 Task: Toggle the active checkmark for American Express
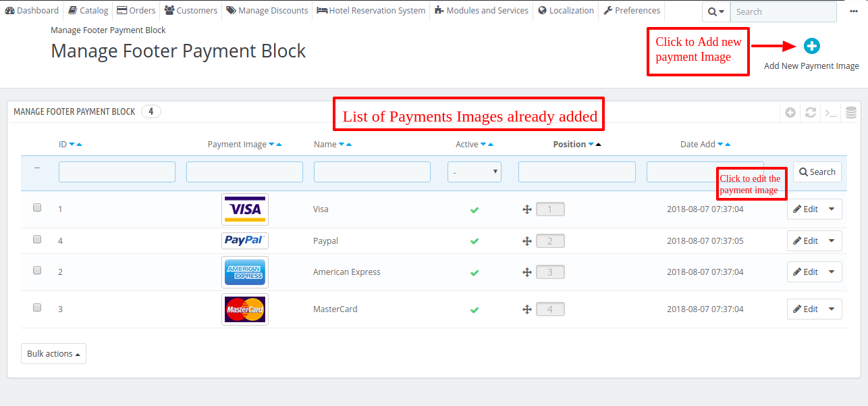point(474,273)
